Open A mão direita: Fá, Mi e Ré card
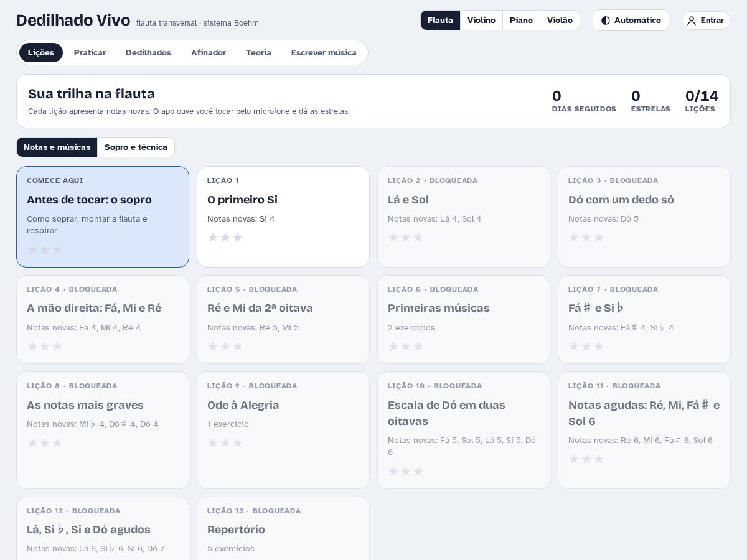 tap(103, 319)
